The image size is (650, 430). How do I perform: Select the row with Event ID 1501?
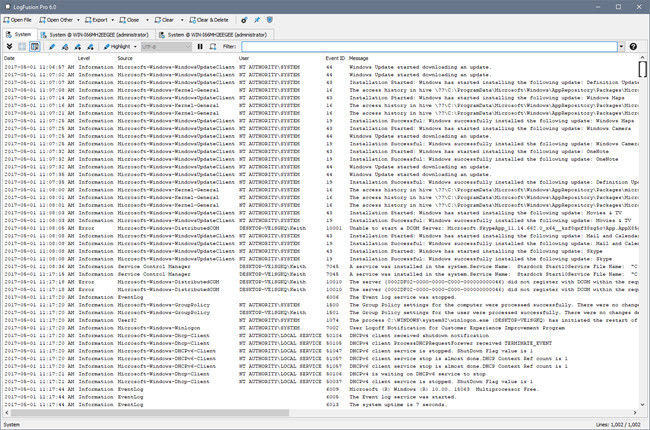[x=321, y=312]
